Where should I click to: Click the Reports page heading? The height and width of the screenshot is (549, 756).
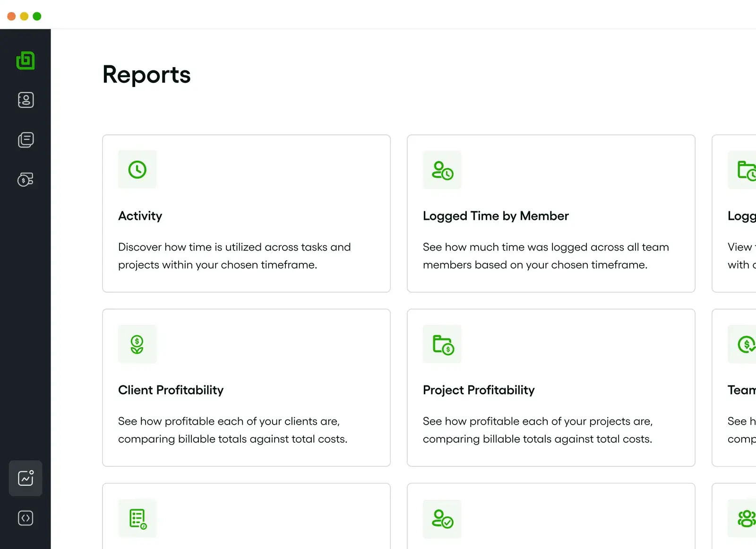click(146, 75)
